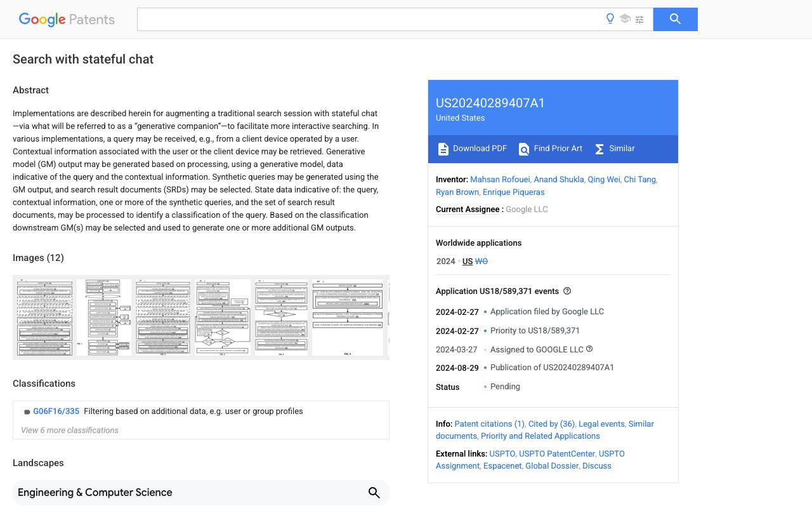Click the graduation cap scholar icon
Screen dimensions: 812x508
pyautogui.click(x=625, y=19)
